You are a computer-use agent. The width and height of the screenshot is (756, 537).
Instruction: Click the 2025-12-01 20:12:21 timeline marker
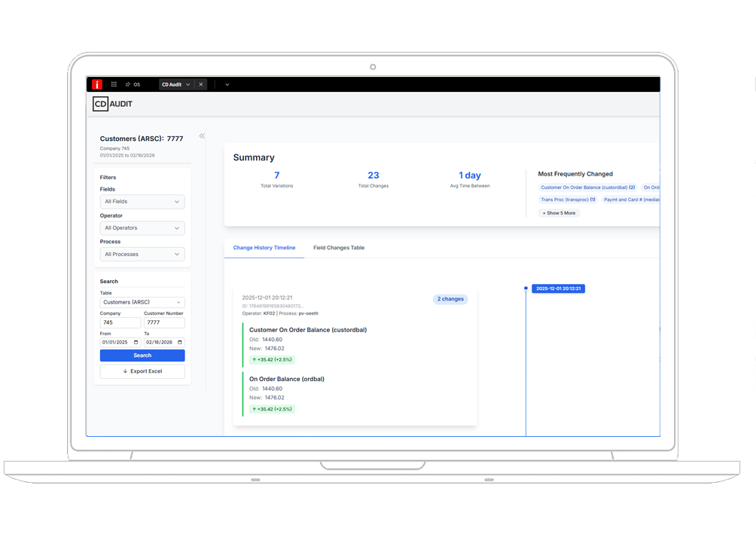pos(558,288)
